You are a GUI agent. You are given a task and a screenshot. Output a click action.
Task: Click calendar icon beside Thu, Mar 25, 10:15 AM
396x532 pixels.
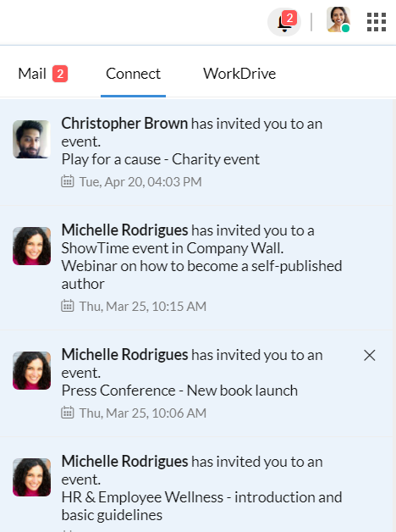(68, 306)
